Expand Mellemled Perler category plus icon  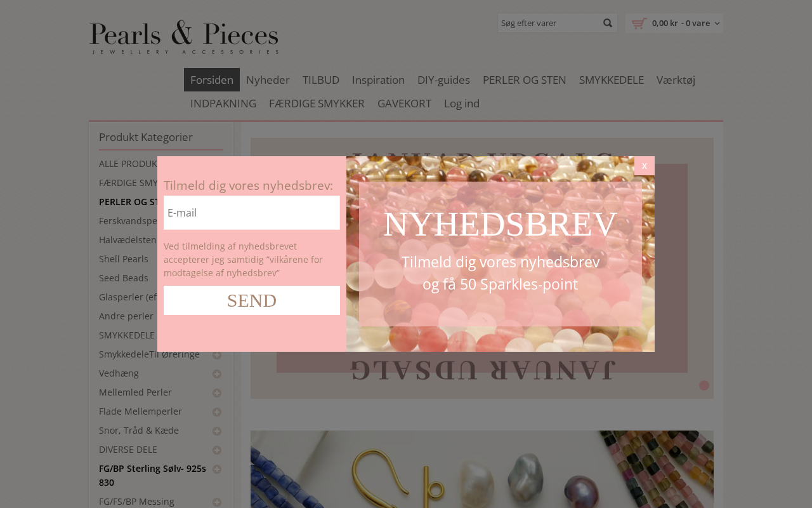[217, 393]
